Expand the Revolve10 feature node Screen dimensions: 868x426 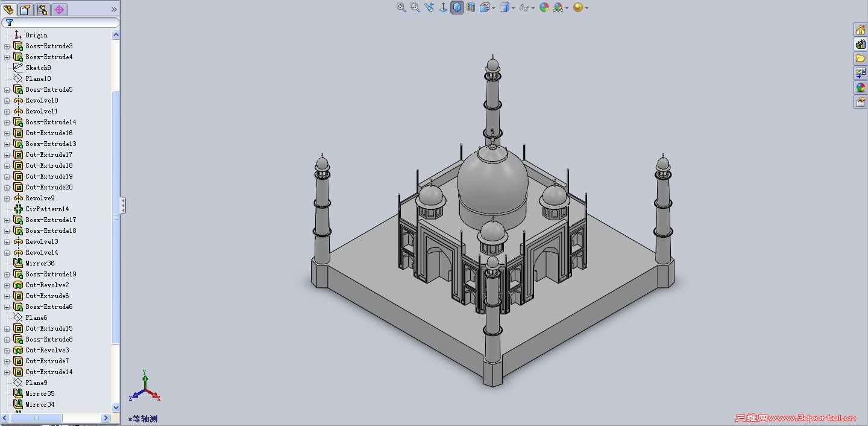(x=7, y=101)
